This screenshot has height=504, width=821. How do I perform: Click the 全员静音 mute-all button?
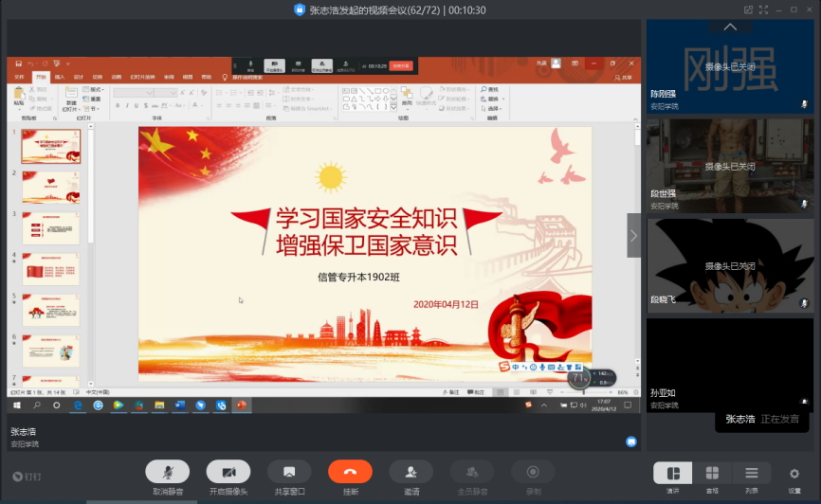point(472,472)
